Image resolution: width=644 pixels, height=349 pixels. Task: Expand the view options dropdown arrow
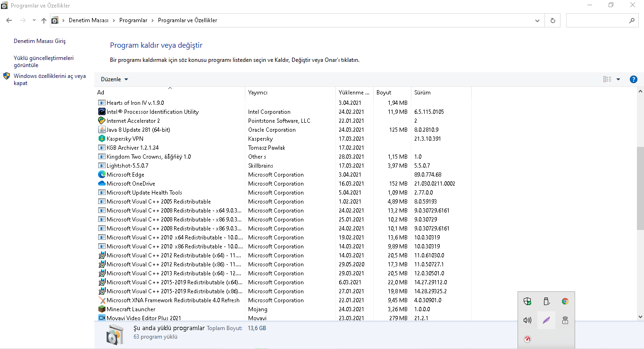(x=618, y=79)
